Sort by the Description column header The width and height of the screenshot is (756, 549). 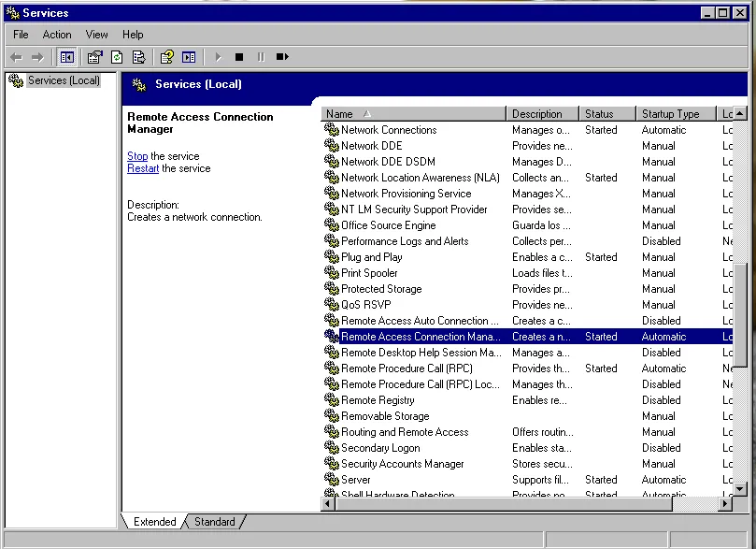click(542, 114)
